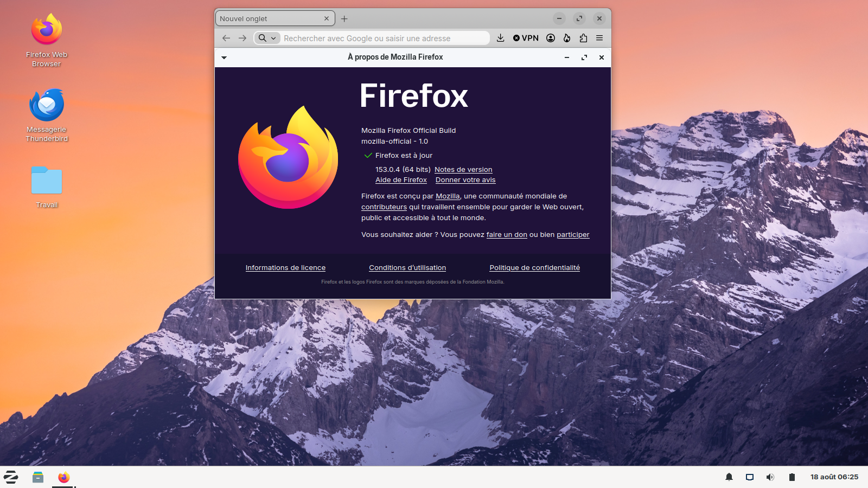
Task: Open Conditions d'utilisation link
Action: [x=407, y=268]
